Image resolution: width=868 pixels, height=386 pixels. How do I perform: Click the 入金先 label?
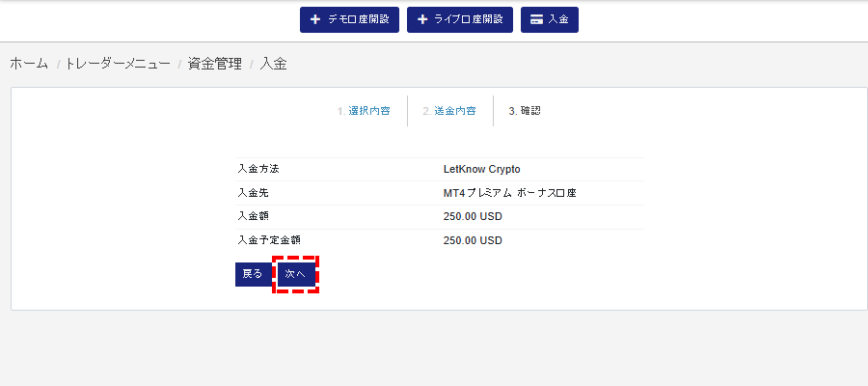click(253, 193)
